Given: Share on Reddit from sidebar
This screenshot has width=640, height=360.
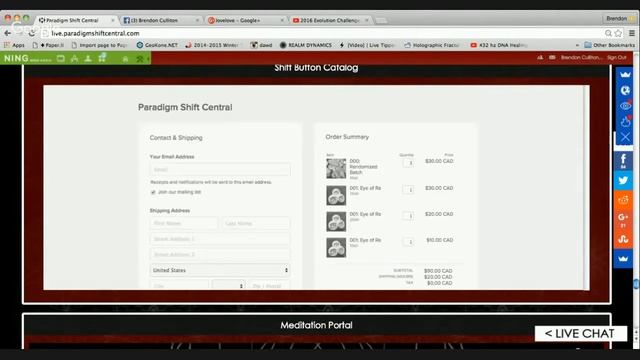Looking at the screenshot, I should coord(623,200).
